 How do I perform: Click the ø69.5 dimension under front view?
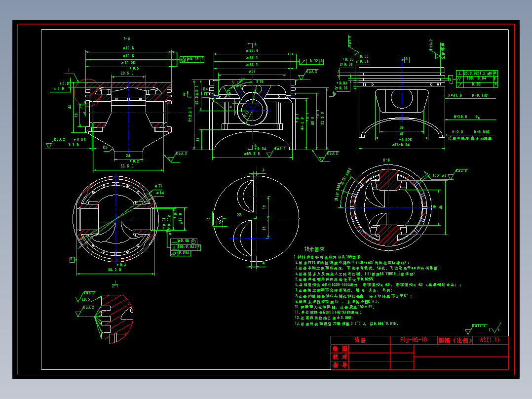[x=252, y=154]
